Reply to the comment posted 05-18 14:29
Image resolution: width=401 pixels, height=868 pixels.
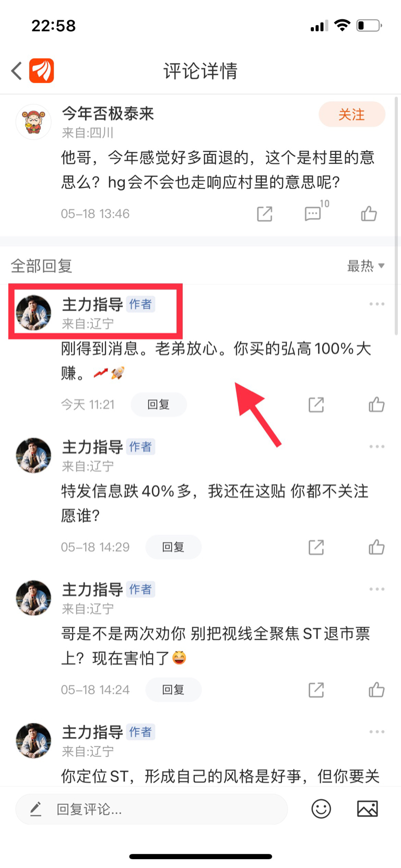173,547
